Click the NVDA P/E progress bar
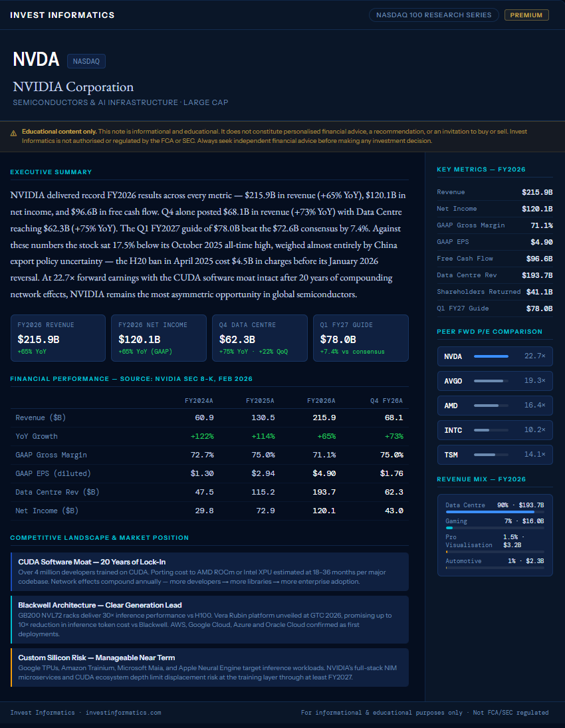 click(x=491, y=356)
